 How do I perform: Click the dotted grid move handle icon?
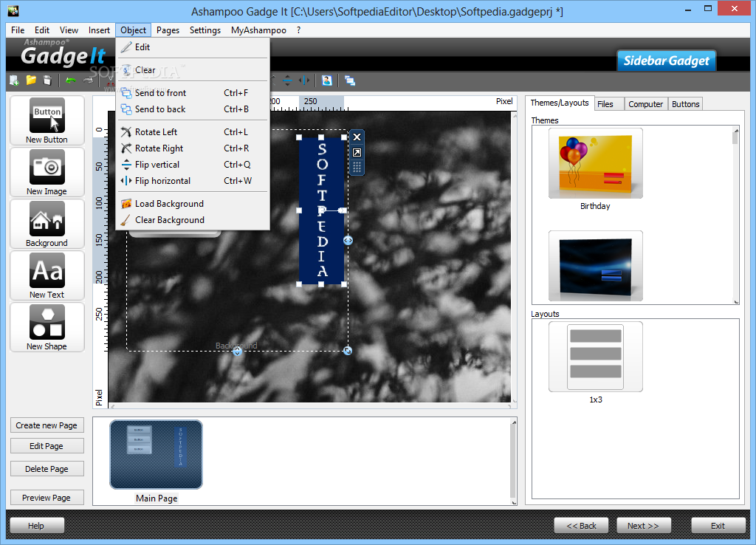click(x=357, y=168)
